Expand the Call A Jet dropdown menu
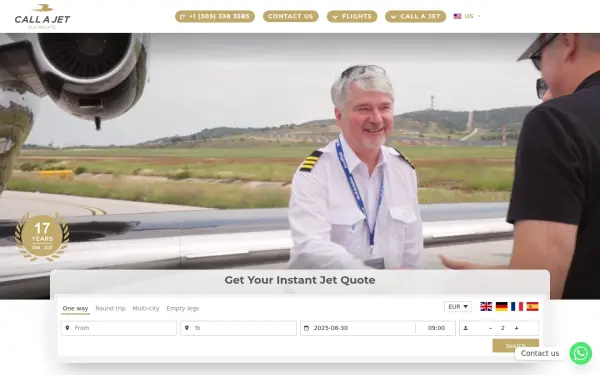 [415, 16]
